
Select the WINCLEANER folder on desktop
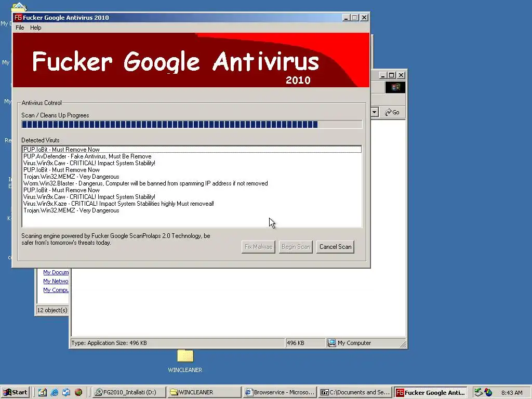click(x=185, y=361)
